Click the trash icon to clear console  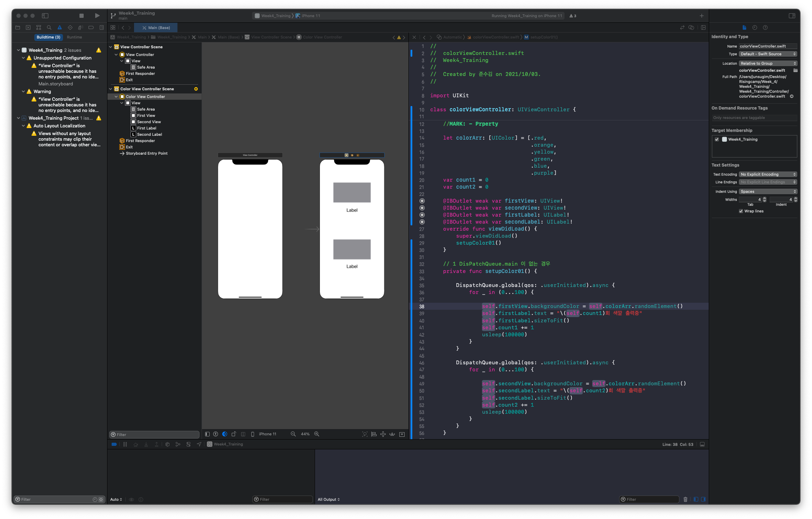click(685, 499)
